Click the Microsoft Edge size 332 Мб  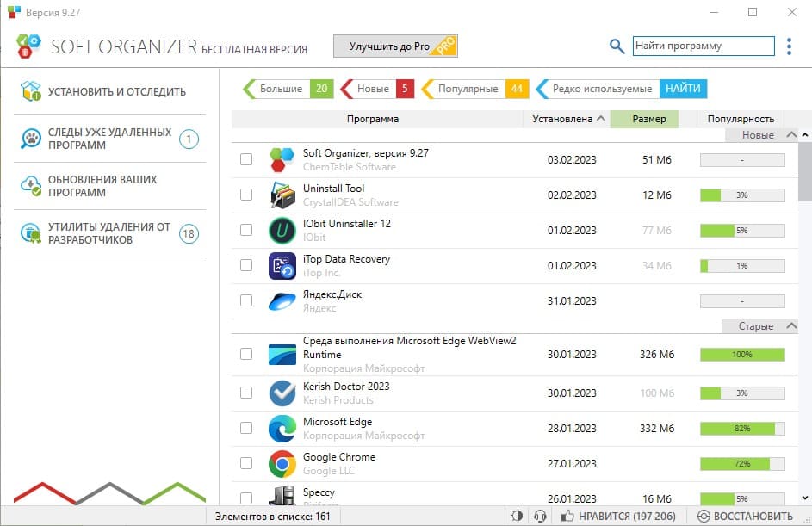[x=657, y=428]
